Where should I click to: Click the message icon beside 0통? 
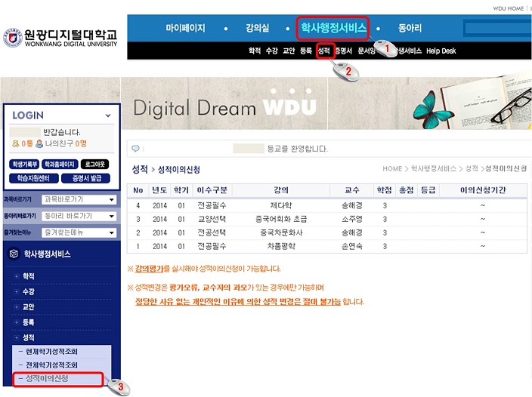(x=16, y=143)
